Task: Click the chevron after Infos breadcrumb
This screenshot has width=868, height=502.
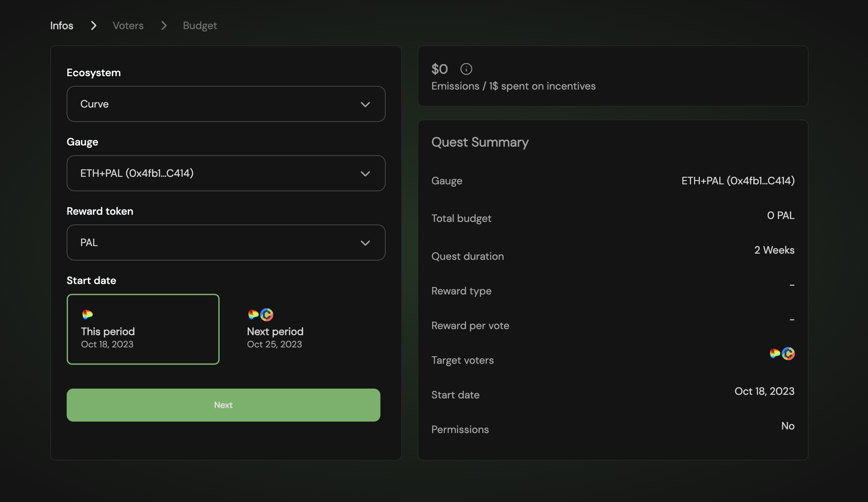Action: click(x=93, y=25)
